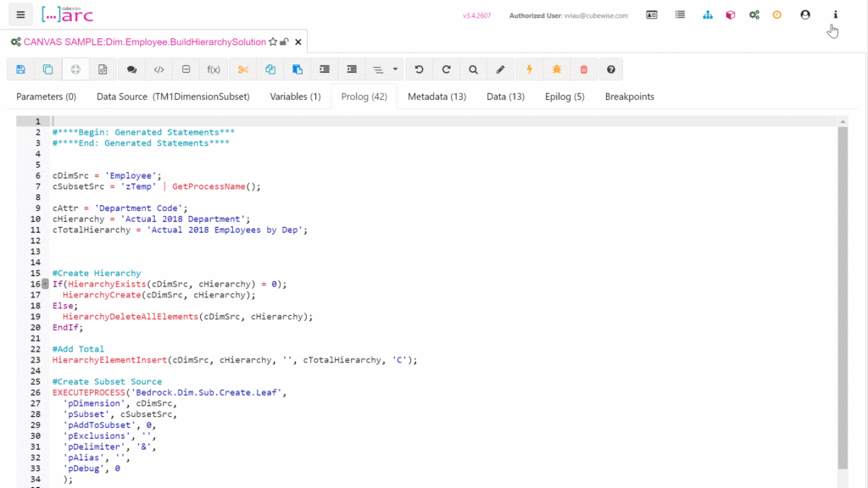Close the BuildHierarchySolution process tab
The image size is (868, 488).
point(298,42)
